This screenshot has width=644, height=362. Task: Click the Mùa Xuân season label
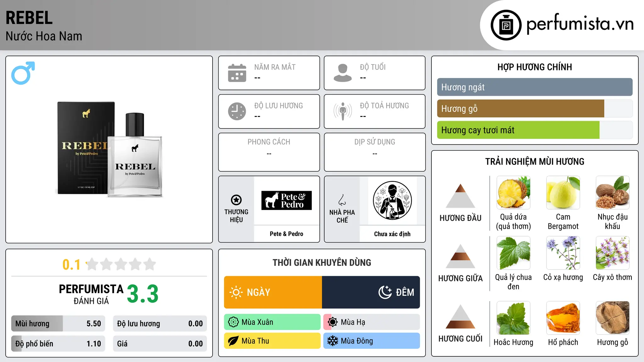[x=257, y=322]
